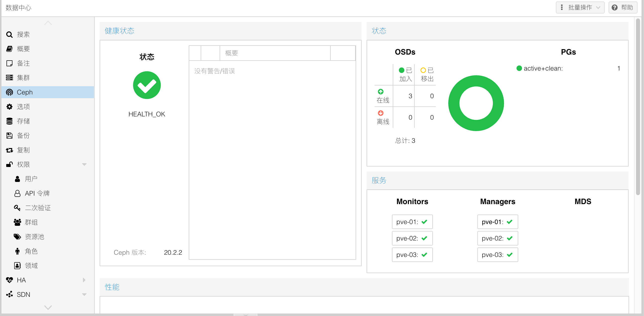Screen dimensions: 644x316
Task: Click the Roles (角色) male figure icon
Action: (x=17, y=251)
